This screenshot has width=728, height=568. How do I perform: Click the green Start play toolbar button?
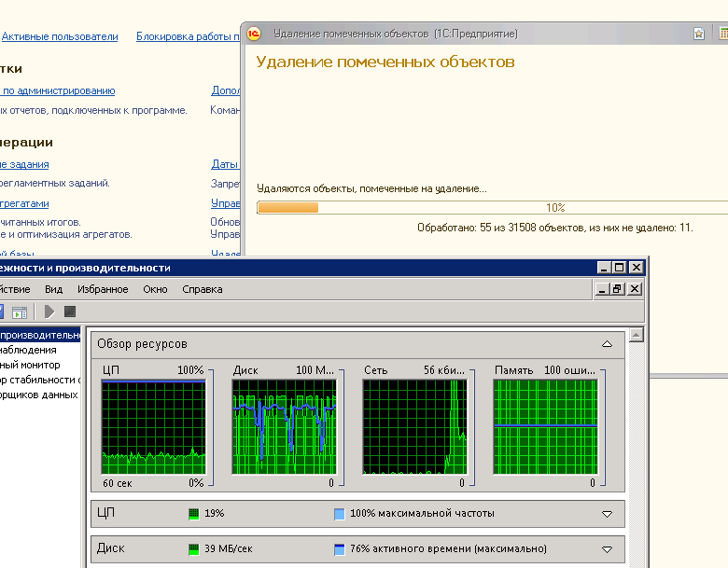pos(49,312)
